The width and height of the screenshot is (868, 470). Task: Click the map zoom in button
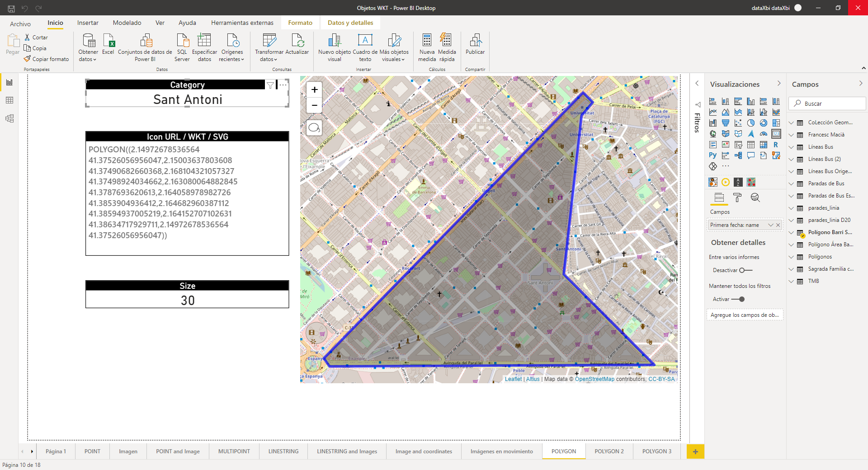tap(315, 89)
